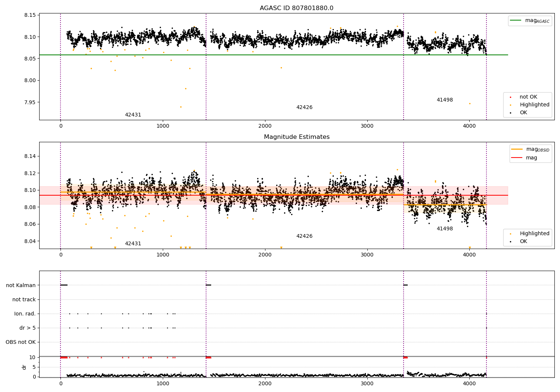Click the 'Highlighted' legend entry in the top plot

[x=535, y=105]
